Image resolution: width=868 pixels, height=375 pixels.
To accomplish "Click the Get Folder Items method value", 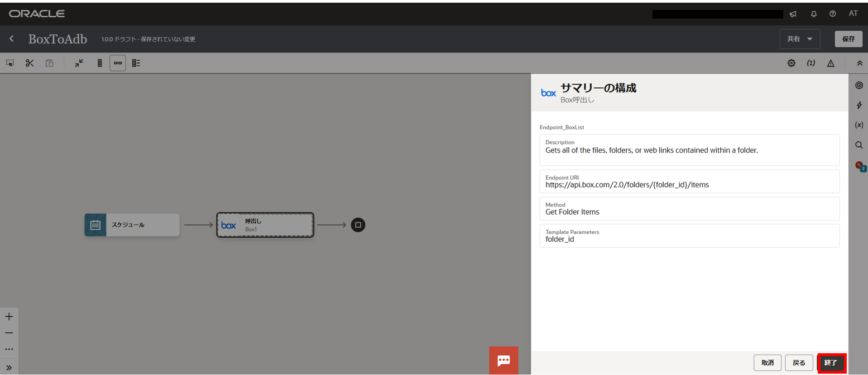I will [x=572, y=212].
